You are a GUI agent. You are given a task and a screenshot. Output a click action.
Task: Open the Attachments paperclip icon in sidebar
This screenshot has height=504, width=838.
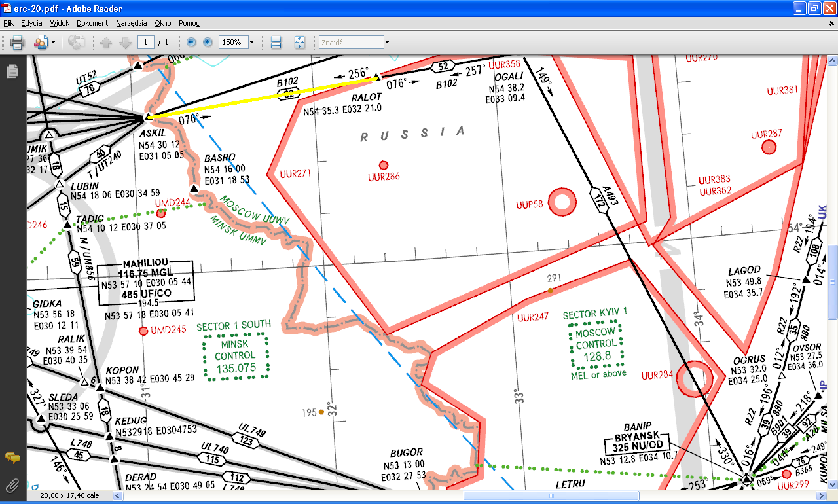click(x=12, y=485)
